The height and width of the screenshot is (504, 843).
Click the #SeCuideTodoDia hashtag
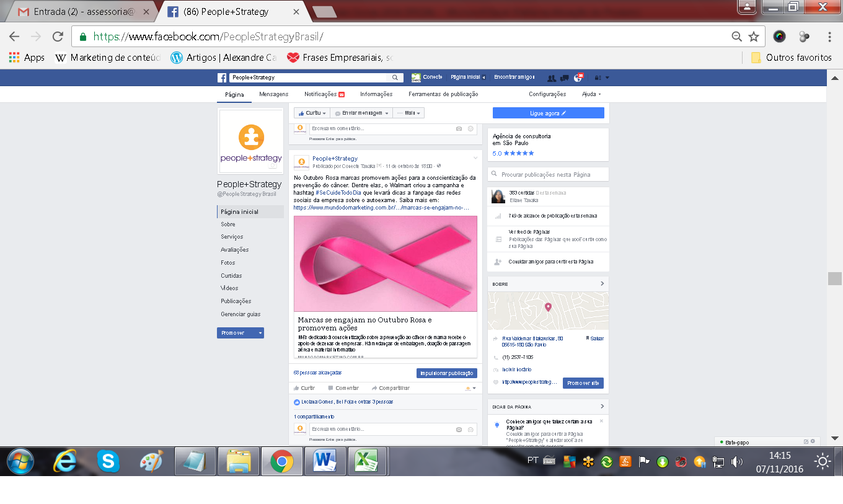coord(338,193)
